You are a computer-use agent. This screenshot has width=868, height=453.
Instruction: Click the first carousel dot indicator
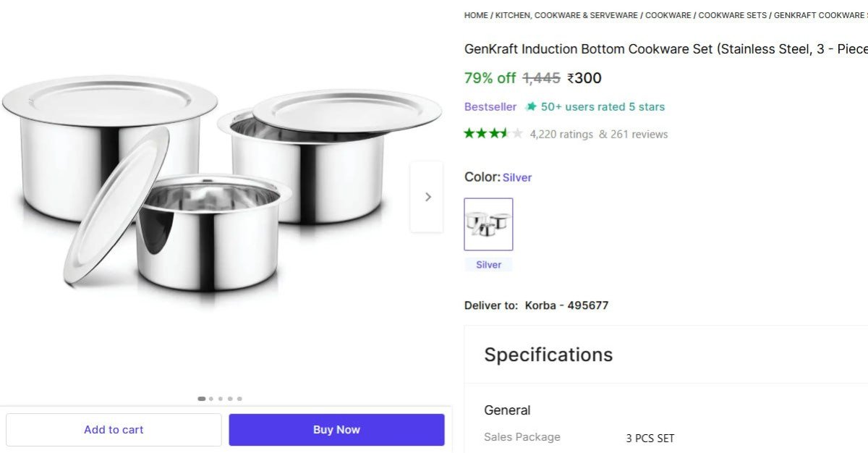tap(201, 398)
